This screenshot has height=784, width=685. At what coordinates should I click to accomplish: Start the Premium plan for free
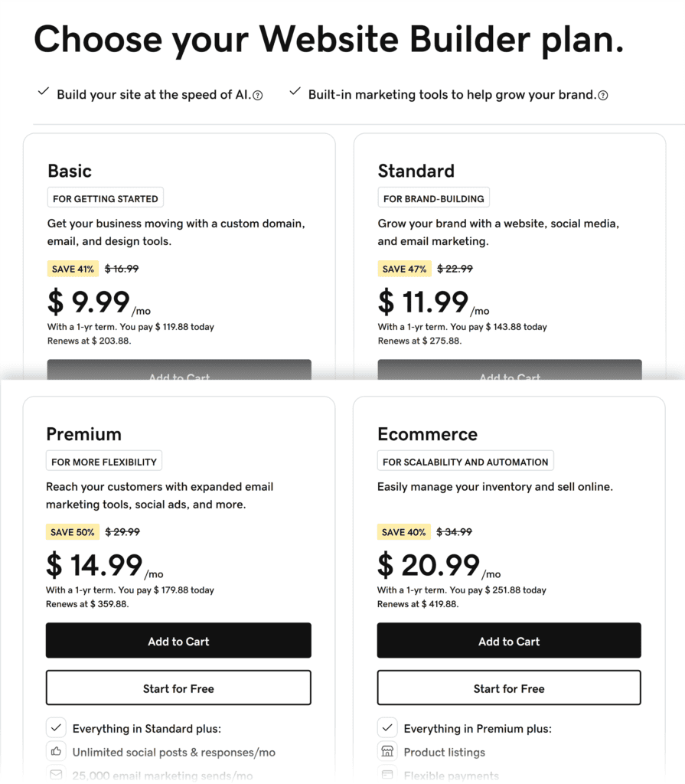[x=178, y=688]
